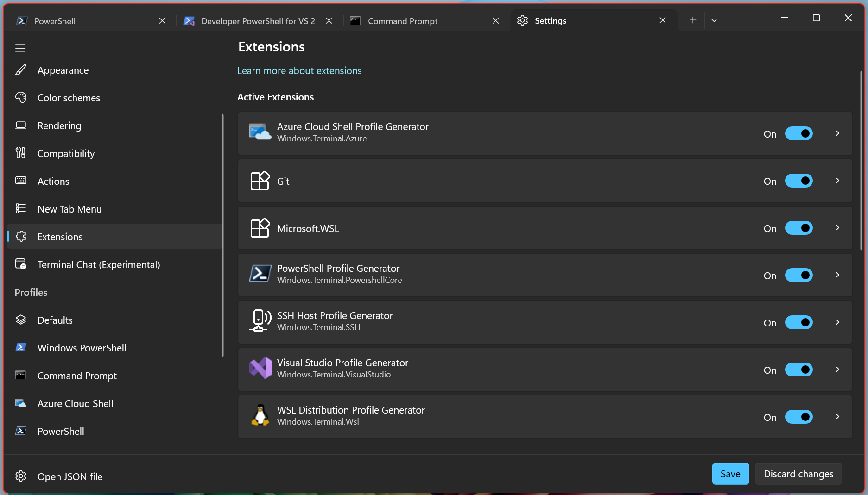The image size is (868, 495).
Task: Click the Extensions puzzle icon in sidebar
Action: [x=21, y=237]
